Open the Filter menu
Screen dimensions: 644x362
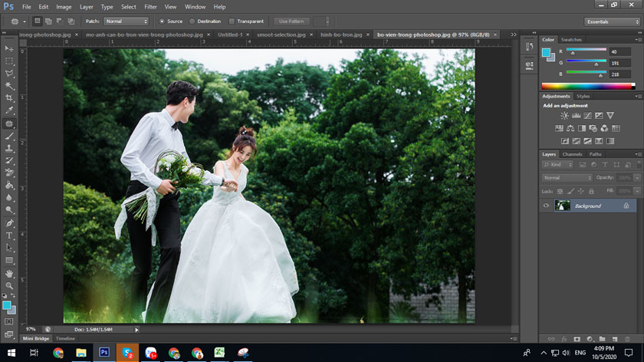pyautogui.click(x=150, y=7)
